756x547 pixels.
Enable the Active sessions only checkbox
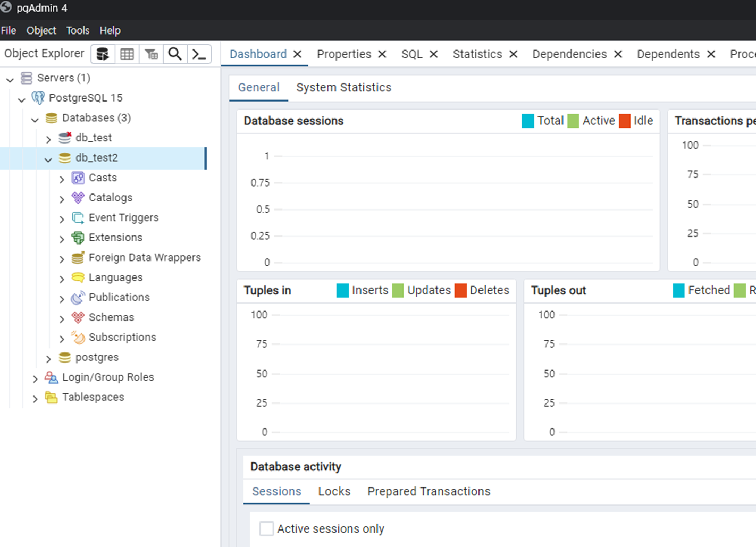[x=266, y=528]
